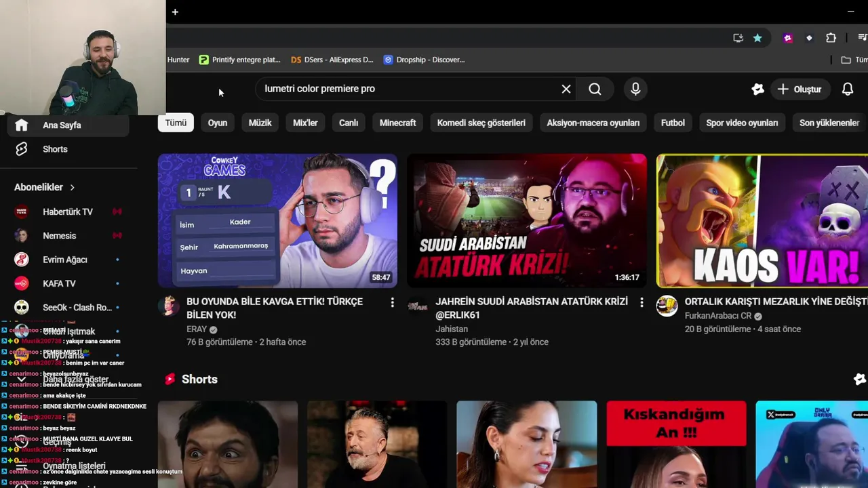Screen dimensions: 868x488
Task: Open the DSers - AliExpress bookmark
Action: (332, 60)
